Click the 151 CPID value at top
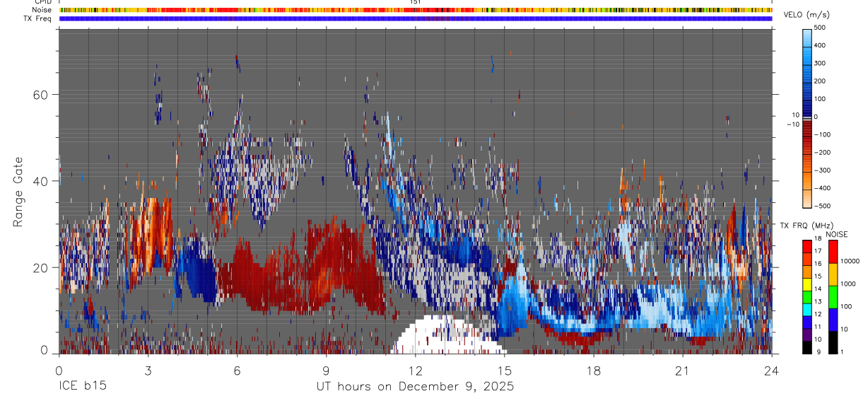This screenshot has width=868, height=401. tap(416, 2)
